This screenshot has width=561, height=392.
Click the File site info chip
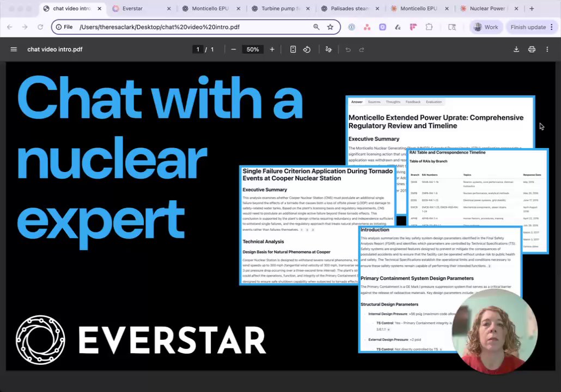click(x=64, y=27)
